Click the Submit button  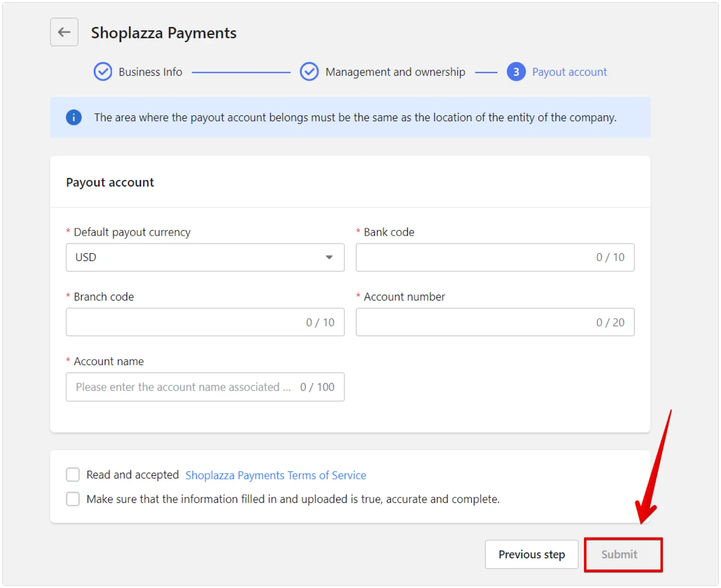[623, 555]
